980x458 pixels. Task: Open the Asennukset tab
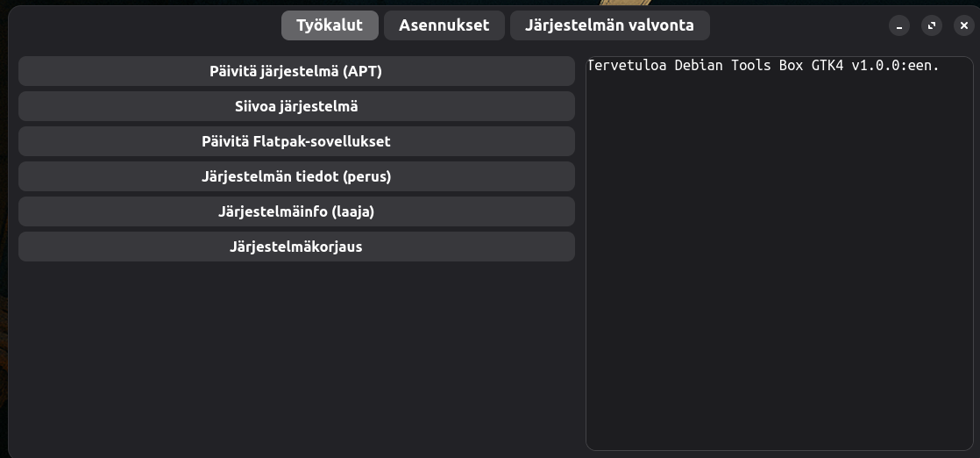tap(444, 25)
